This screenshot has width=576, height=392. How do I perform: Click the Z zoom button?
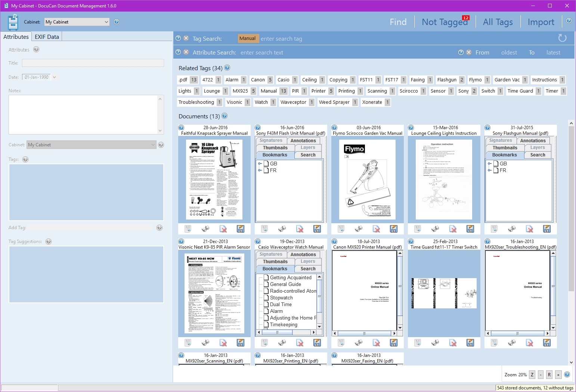tap(532, 374)
